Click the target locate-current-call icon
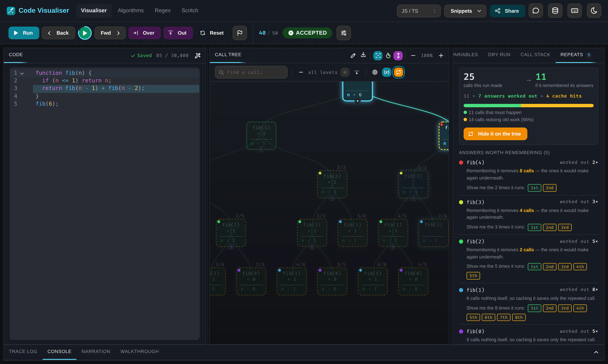The image size is (608, 364). click(x=375, y=72)
